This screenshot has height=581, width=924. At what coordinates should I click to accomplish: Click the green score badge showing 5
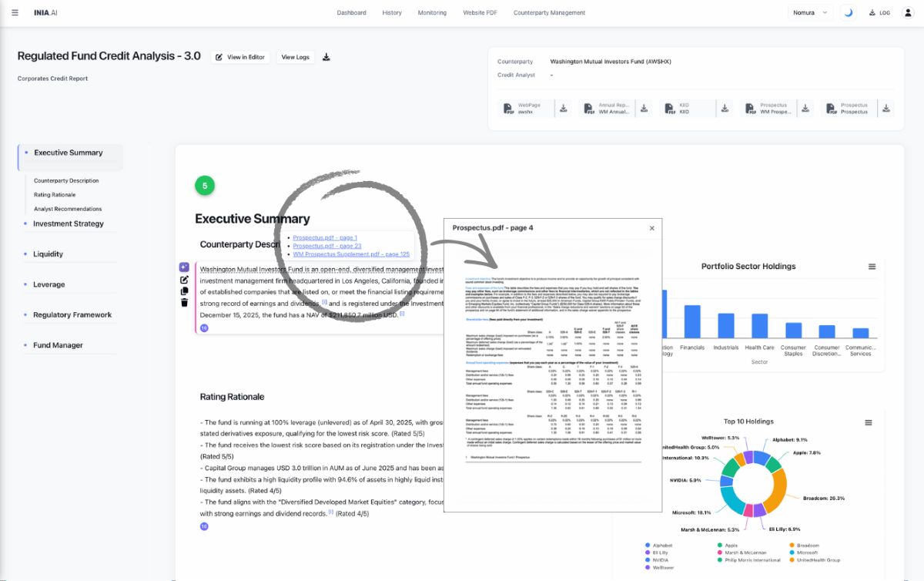(x=205, y=186)
